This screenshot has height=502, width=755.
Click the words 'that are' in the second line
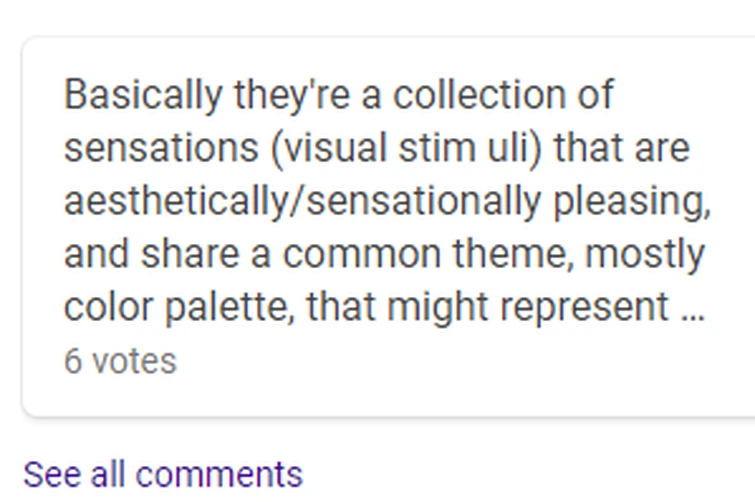click(621, 149)
